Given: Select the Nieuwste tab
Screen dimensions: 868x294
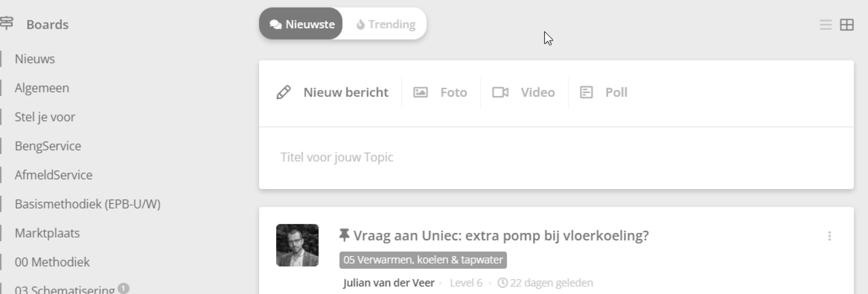Looking at the screenshot, I should click(302, 24).
